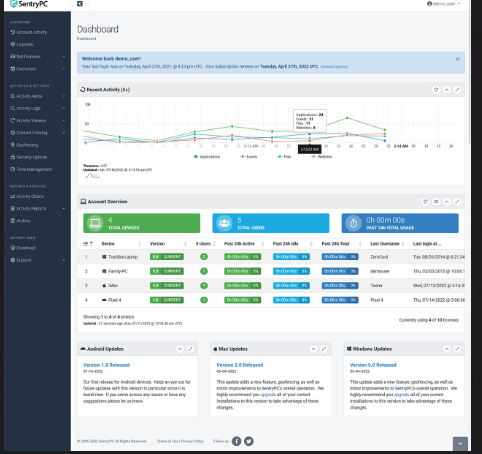Open the demo_user account dropdown
This screenshot has width=482, height=454.
coord(444,4)
